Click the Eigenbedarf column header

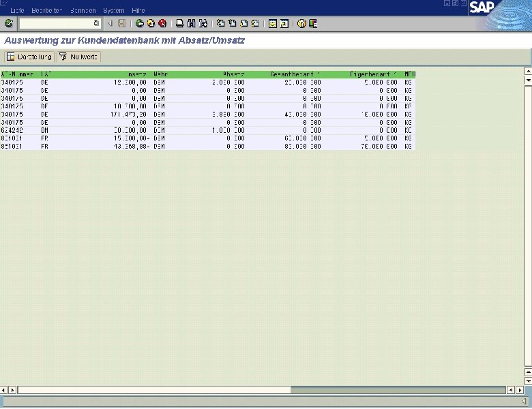point(372,74)
